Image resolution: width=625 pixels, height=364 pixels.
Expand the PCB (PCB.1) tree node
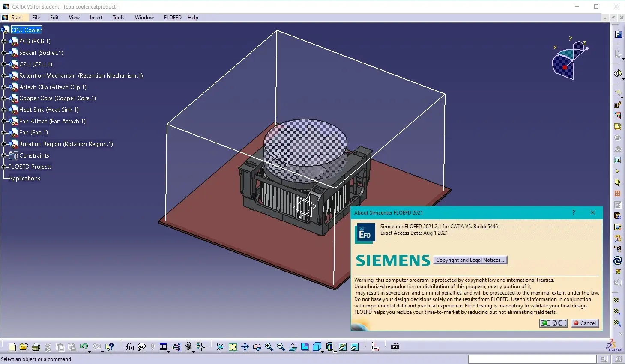[4, 42]
